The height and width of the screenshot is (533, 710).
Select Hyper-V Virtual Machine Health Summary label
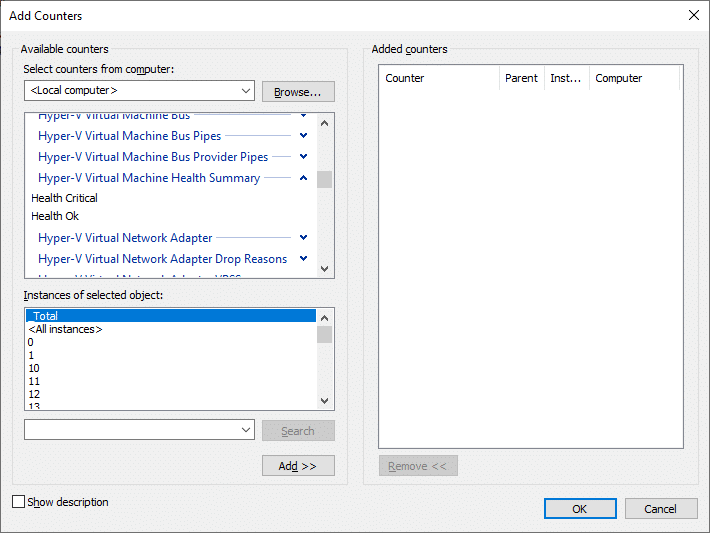point(149,178)
